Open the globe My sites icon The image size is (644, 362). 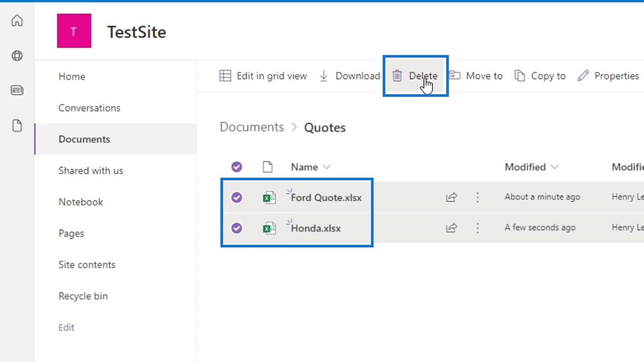point(17,56)
